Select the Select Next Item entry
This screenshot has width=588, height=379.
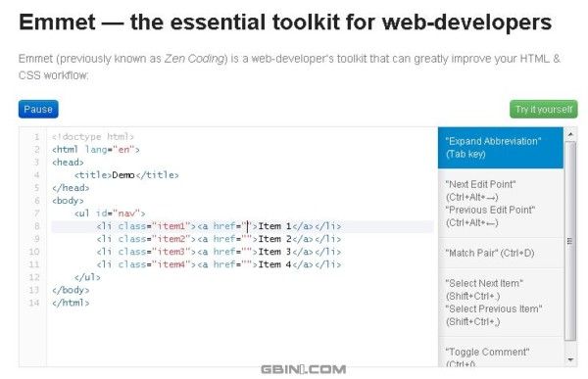(x=500, y=303)
